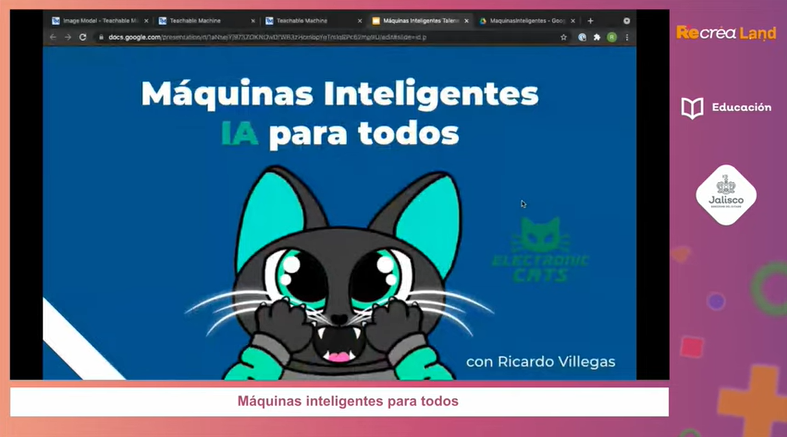Screen dimensions: 787x437
Task: Click the browser back arrow
Action: coord(53,37)
